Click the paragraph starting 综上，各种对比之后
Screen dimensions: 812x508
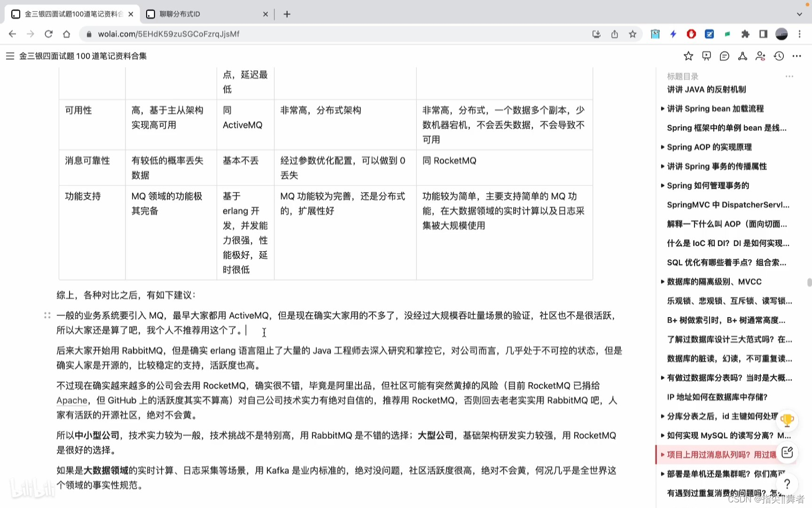click(x=126, y=295)
